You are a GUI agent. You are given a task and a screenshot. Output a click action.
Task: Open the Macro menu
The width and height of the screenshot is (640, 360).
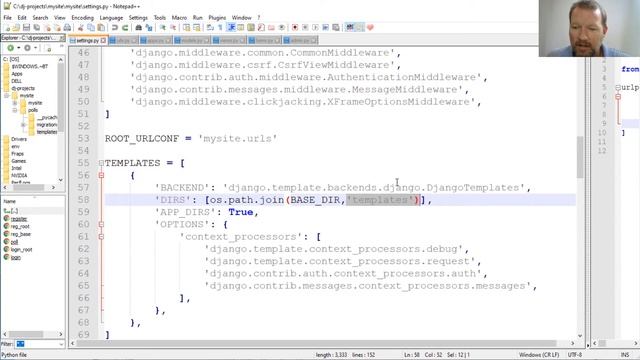pyautogui.click(x=179, y=18)
